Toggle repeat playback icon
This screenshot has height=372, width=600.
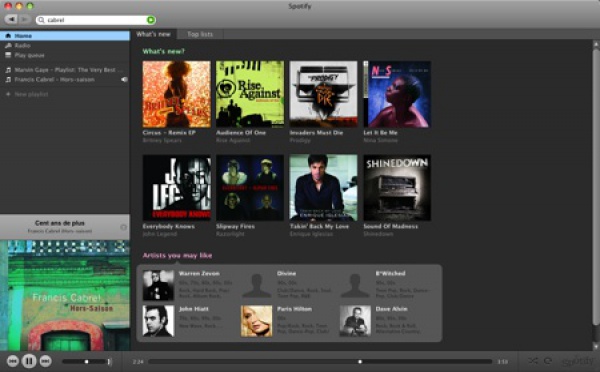[x=548, y=361]
